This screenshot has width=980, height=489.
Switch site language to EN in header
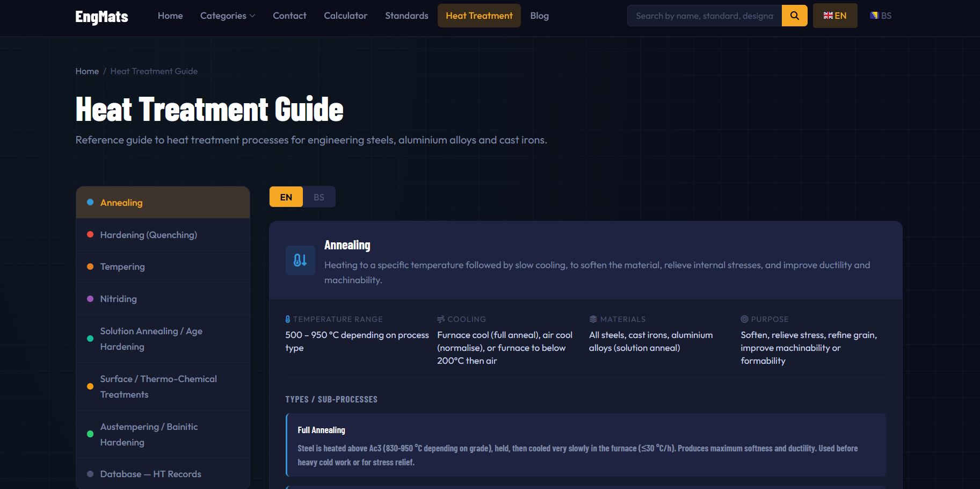(835, 16)
